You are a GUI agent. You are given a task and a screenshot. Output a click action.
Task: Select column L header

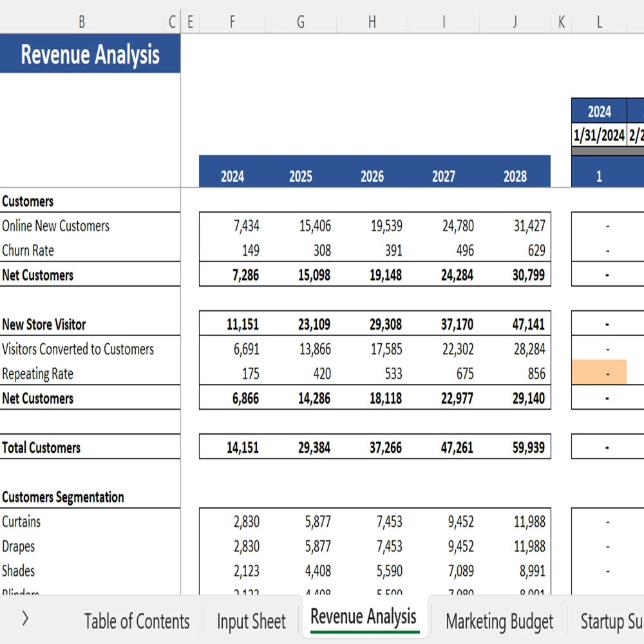pyautogui.click(x=599, y=21)
